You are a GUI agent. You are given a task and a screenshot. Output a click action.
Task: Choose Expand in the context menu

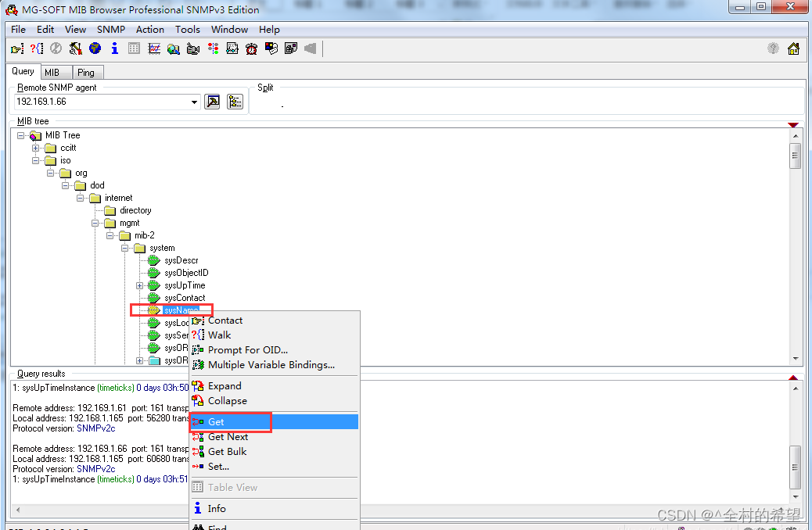tap(274, 385)
